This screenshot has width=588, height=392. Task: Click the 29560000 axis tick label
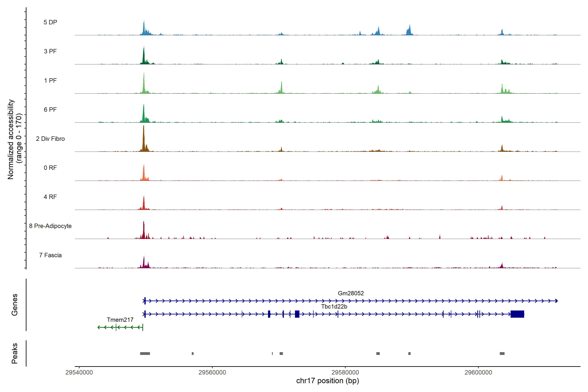coord(212,372)
